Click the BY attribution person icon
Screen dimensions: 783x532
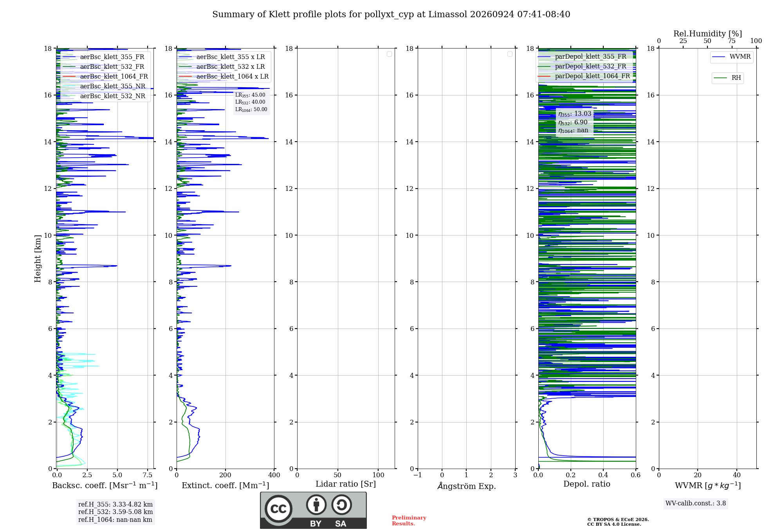tap(316, 505)
